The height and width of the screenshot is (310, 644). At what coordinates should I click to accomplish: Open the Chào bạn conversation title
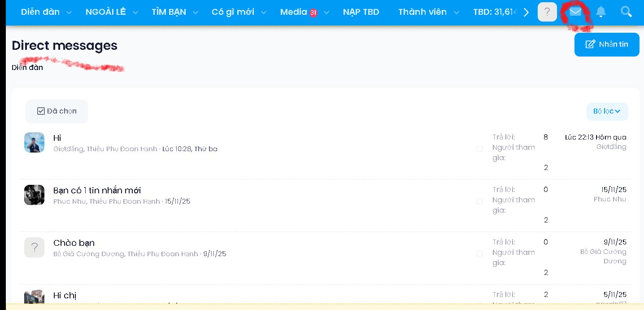click(x=74, y=243)
